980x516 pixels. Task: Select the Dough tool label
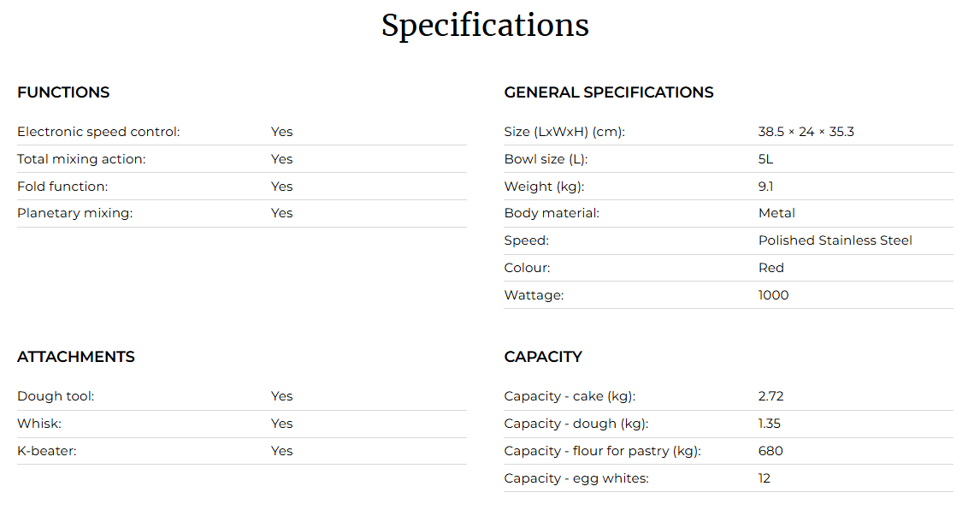[56, 396]
